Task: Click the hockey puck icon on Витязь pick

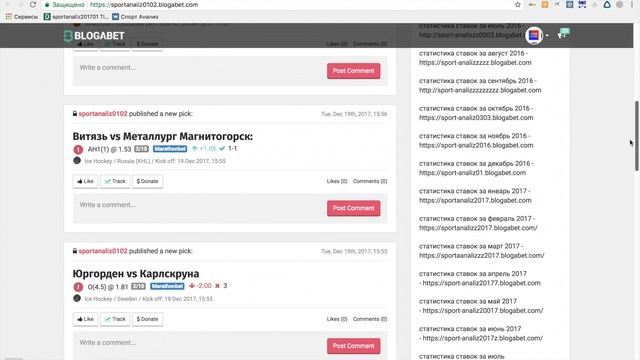Action: [77, 160]
